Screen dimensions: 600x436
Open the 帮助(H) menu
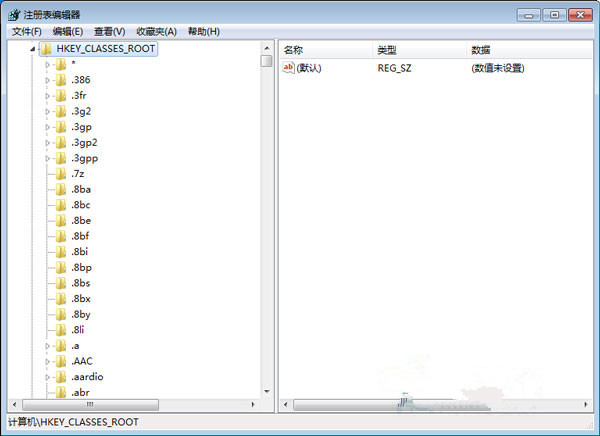(x=204, y=31)
